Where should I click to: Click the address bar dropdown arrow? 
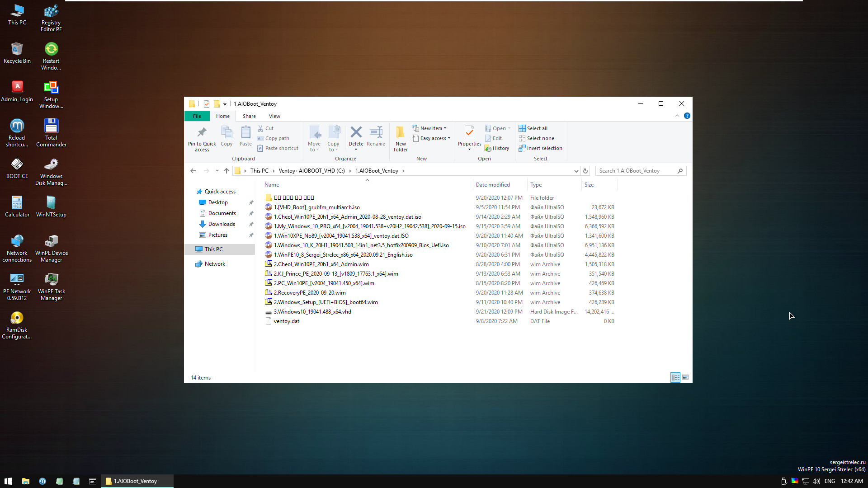click(576, 171)
